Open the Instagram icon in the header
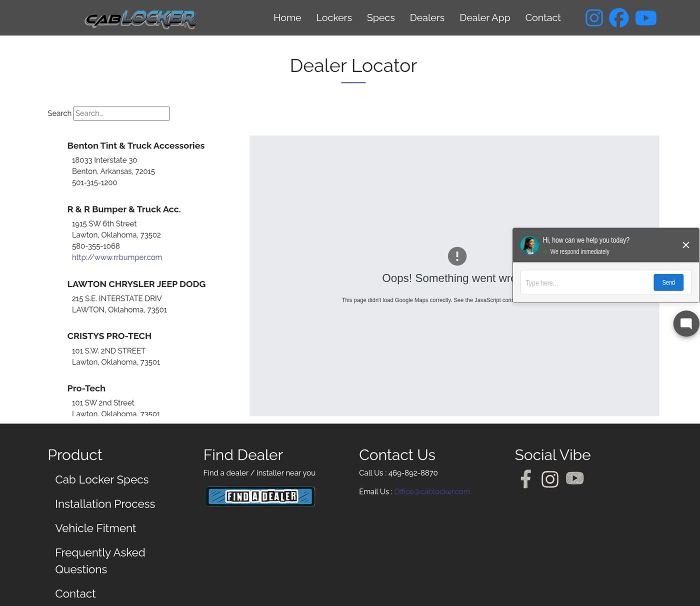 click(x=594, y=18)
